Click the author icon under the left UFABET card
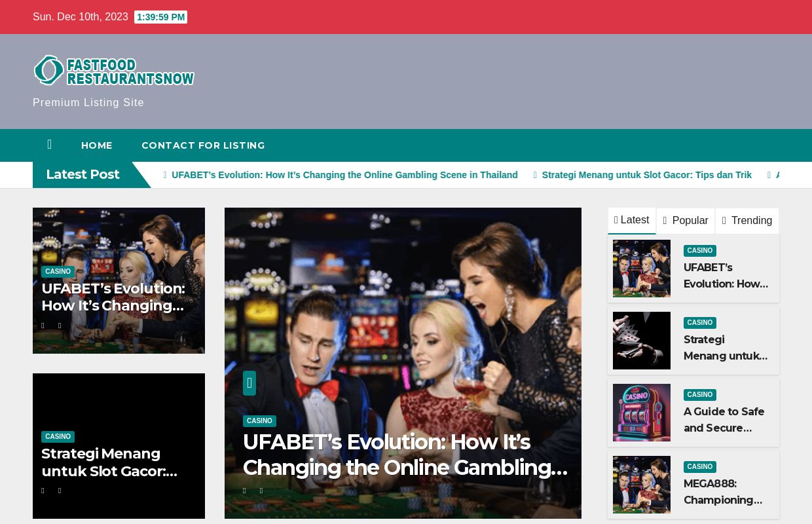Screen dimensions: 812x524 pyautogui.click(x=43, y=326)
